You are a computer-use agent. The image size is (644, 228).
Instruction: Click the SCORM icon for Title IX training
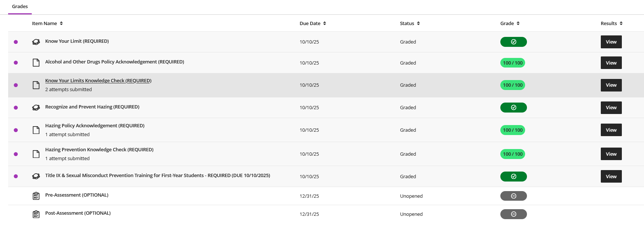point(36,176)
